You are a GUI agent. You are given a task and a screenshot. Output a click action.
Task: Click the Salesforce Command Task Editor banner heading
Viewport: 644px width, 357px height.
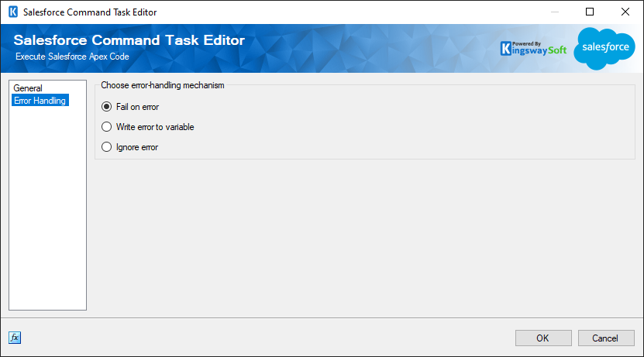coord(129,40)
